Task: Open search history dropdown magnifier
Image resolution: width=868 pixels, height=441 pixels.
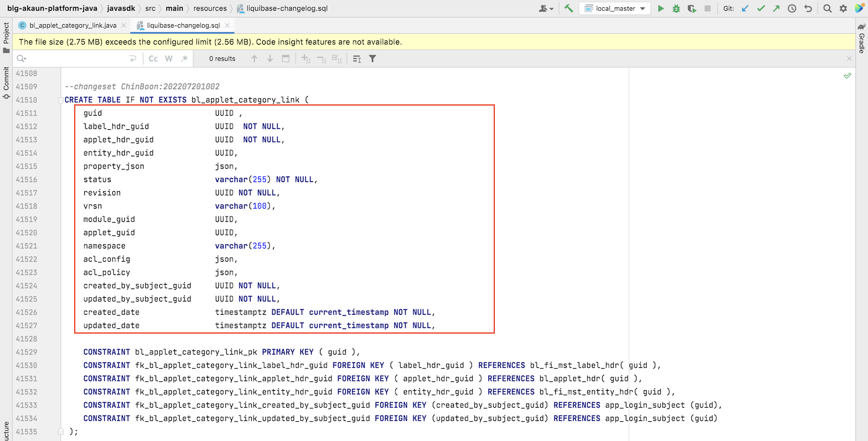Action: (22, 59)
